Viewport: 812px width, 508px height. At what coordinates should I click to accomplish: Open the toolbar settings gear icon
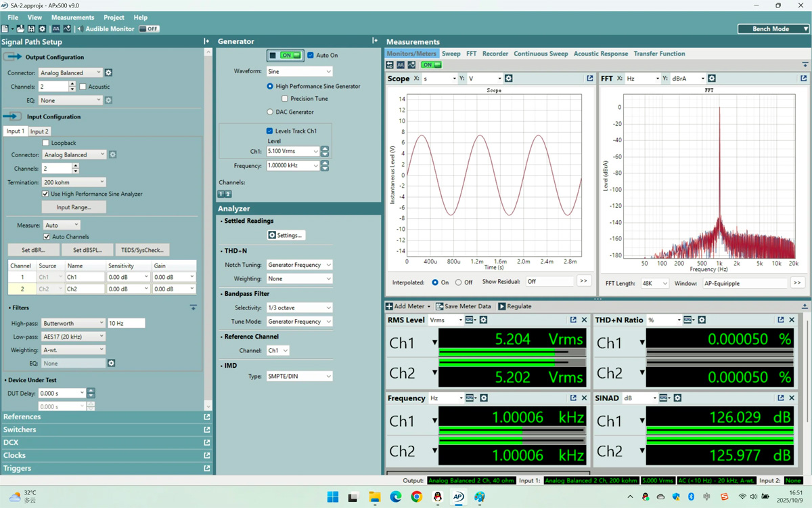[x=42, y=28]
